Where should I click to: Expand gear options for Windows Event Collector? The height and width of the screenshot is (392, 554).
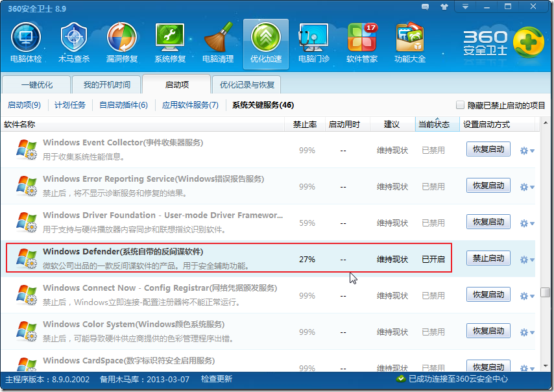coord(527,151)
